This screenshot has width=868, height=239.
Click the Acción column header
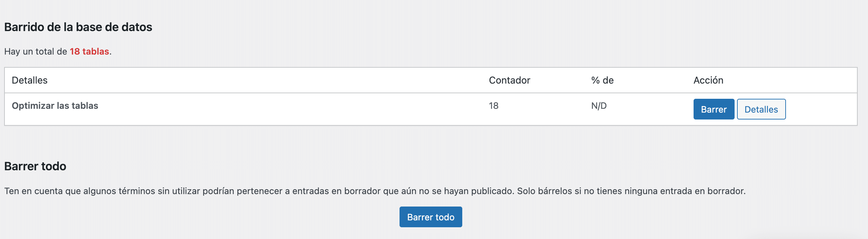pyautogui.click(x=708, y=80)
